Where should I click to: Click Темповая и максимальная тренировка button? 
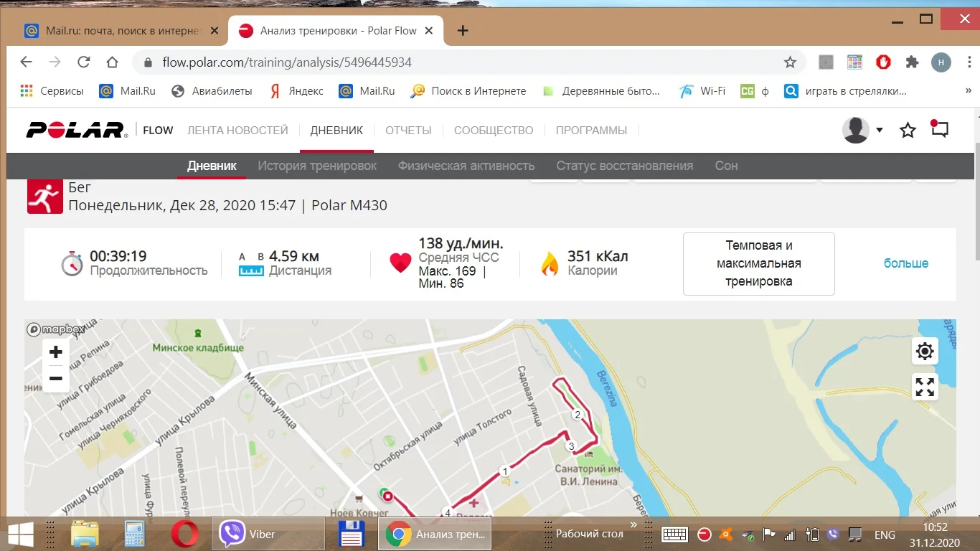[758, 263]
